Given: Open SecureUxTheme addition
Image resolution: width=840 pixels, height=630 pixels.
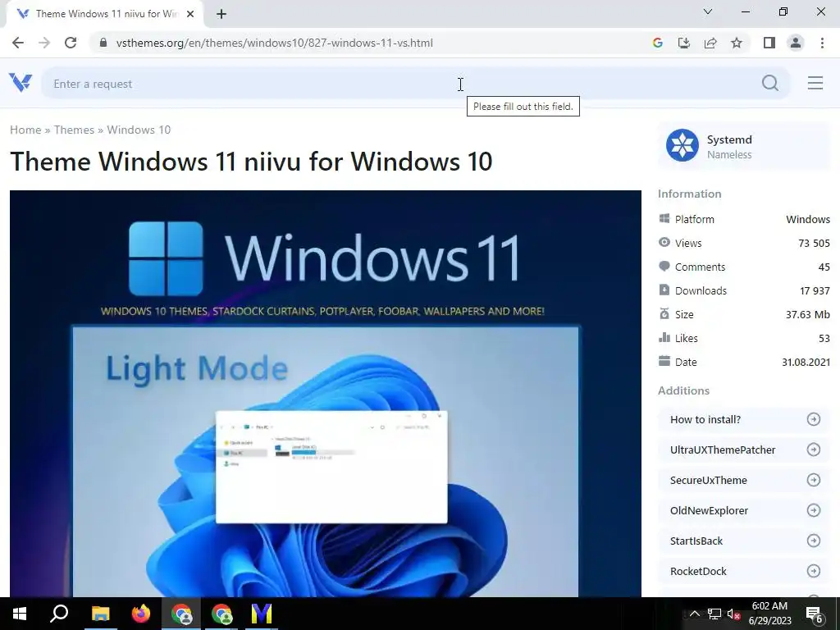Looking at the screenshot, I should 745,480.
